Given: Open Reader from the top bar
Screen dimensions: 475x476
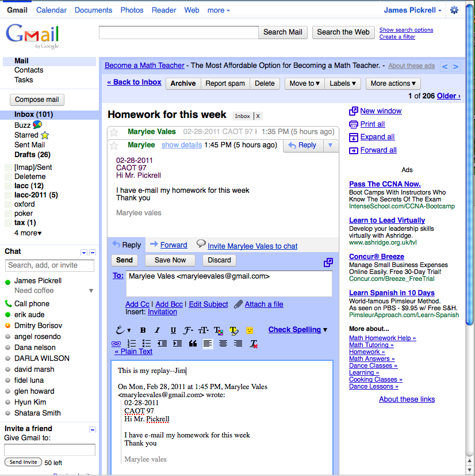Looking at the screenshot, I should [x=164, y=10].
